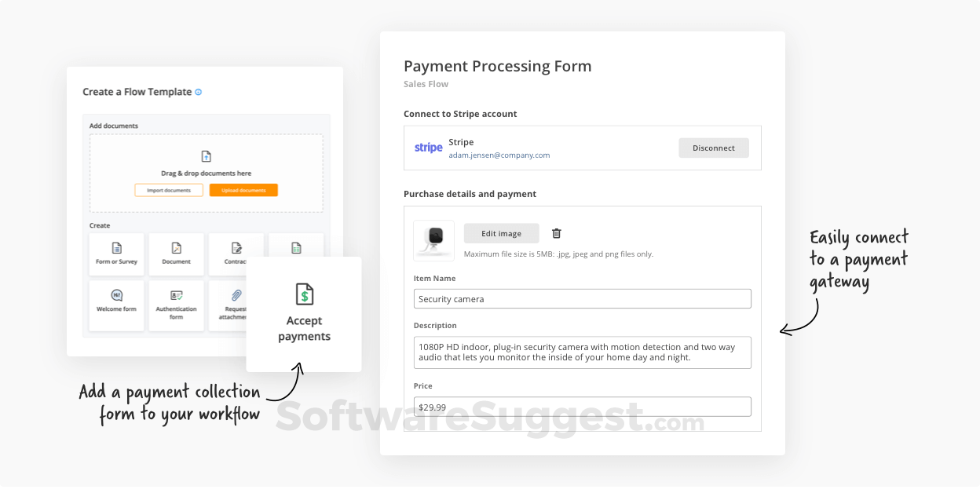Click the green spreadsheet icon tile
The image size is (980, 493).
296,248
